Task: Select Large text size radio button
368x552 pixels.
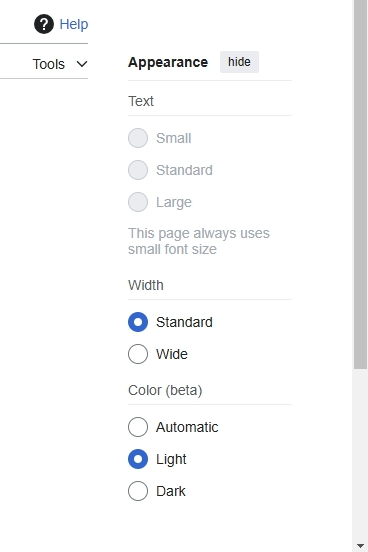Action: click(138, 202)
